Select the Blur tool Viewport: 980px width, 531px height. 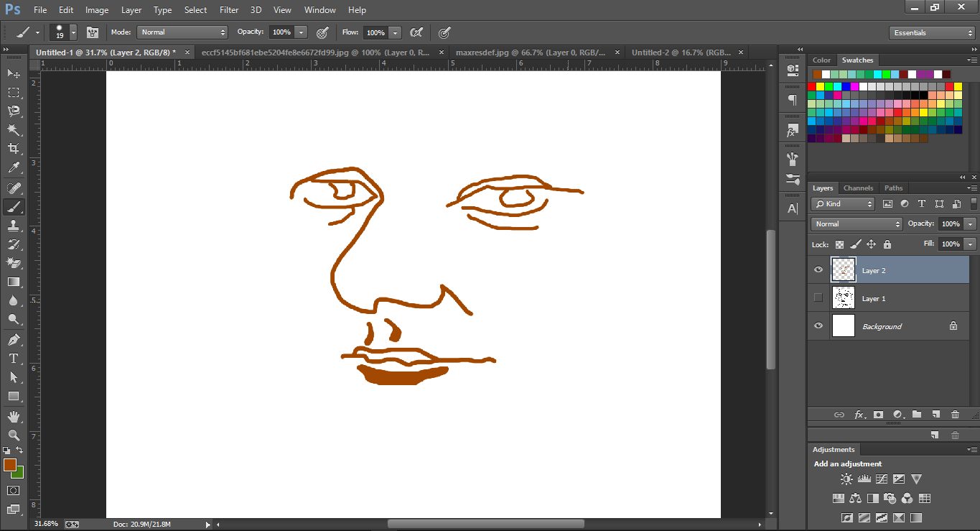14,301
